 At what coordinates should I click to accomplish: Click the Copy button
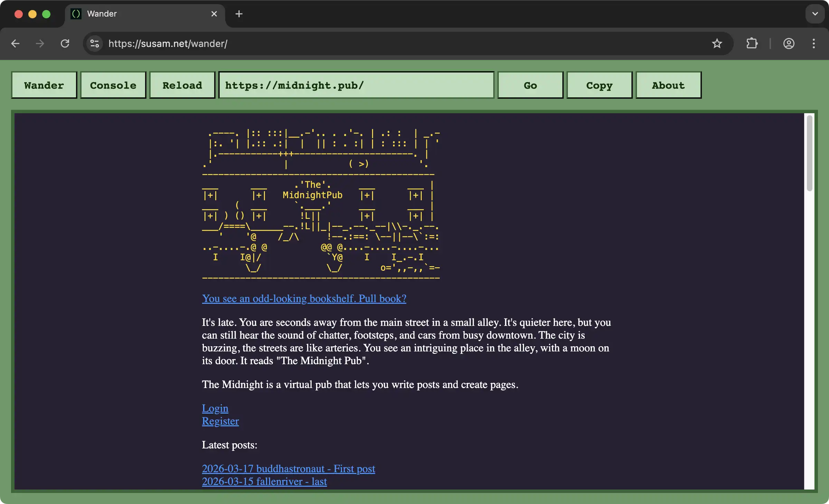[599, 85]
